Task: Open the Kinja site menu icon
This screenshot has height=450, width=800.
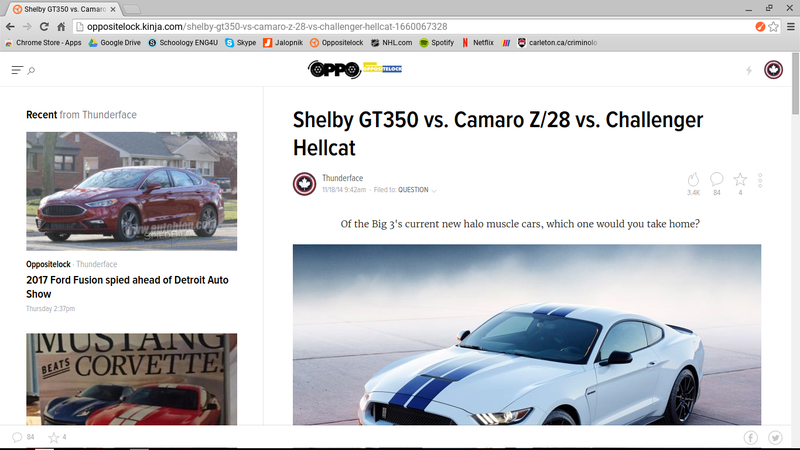Action: point(17,70)
